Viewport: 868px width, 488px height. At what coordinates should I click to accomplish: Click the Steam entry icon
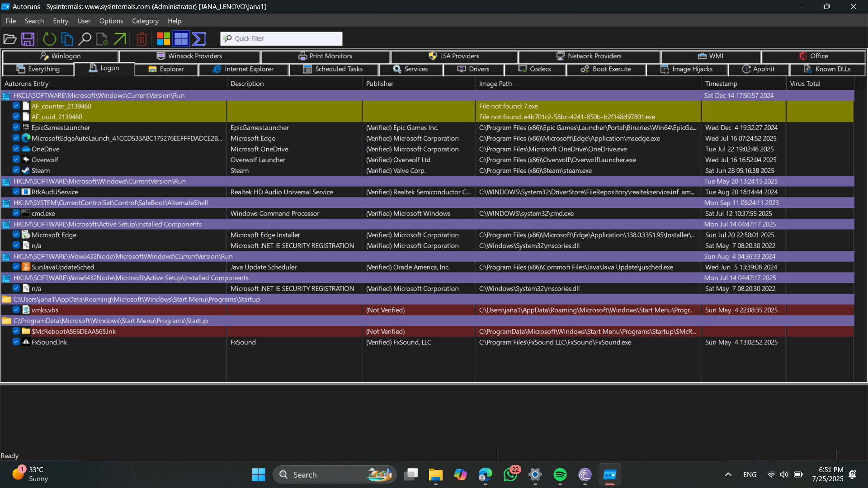26,170
